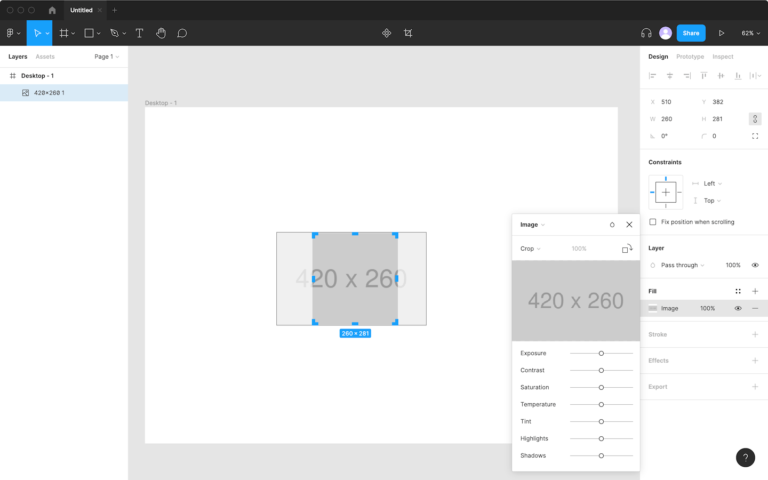Open the Crop mode dropdown

[530, 248]
